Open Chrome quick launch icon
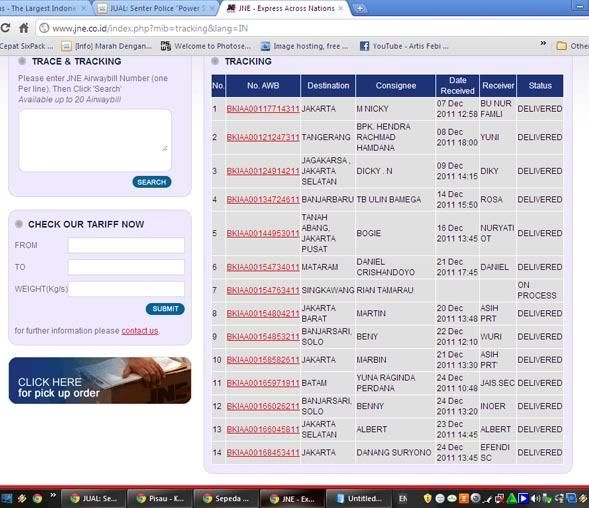This screenshot has width=589, height=508. pos(37,499)
